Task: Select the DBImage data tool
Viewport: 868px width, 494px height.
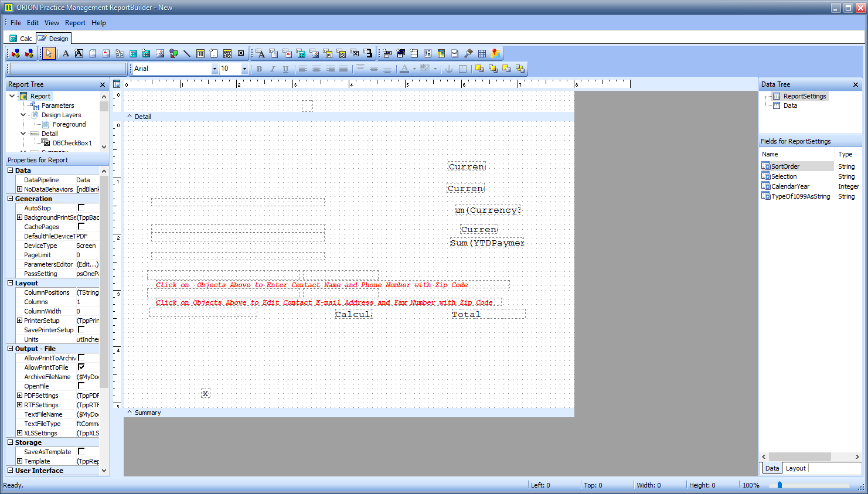Action: pyautogui.click(x=314, y=53)
